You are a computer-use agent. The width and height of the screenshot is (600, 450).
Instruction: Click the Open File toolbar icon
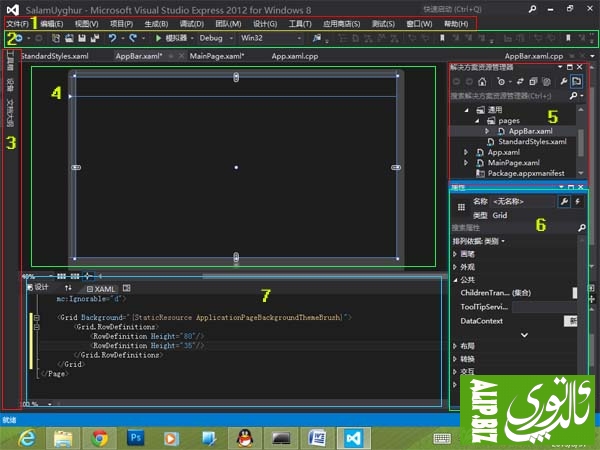pos(69,38)
